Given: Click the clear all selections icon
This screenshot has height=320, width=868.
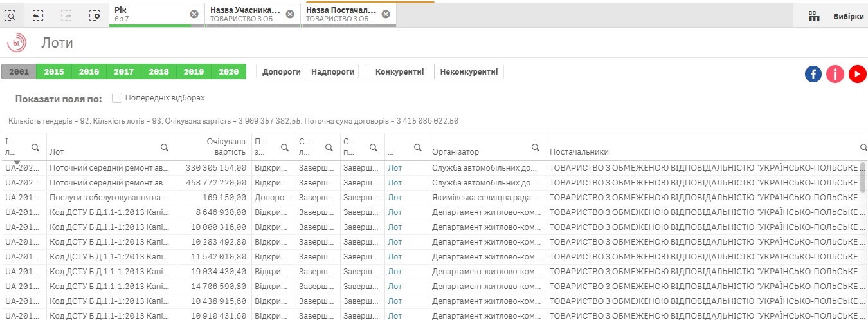Looking at the screenshot, I should [x=95, y=14].
